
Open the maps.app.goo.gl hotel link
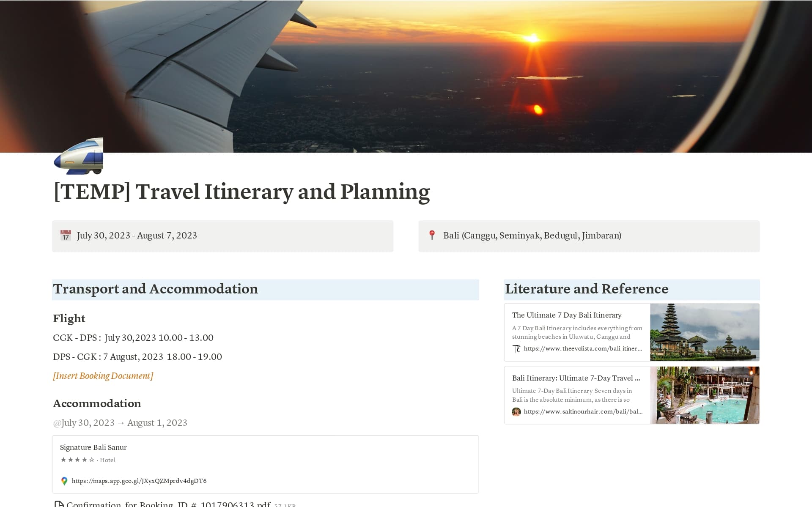(x=140, y=481)
